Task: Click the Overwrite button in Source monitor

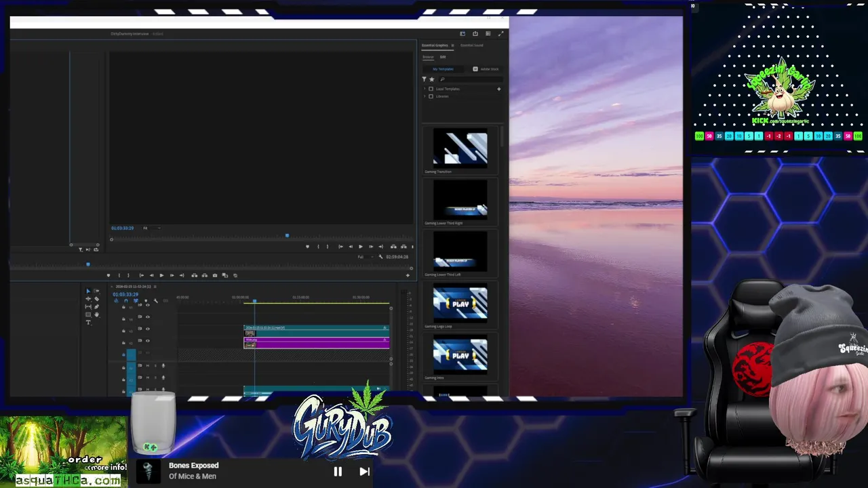Action: pos(204,275)
